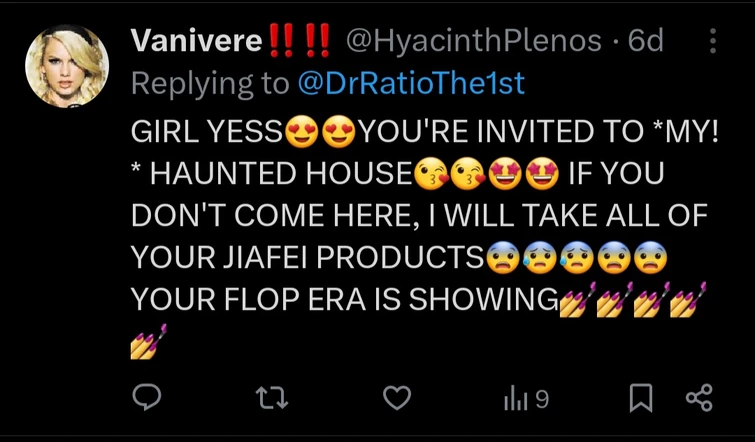Like the tweet with the heart icon
Viewport: 755px width, 442px height.
click(x=397, y=398)
